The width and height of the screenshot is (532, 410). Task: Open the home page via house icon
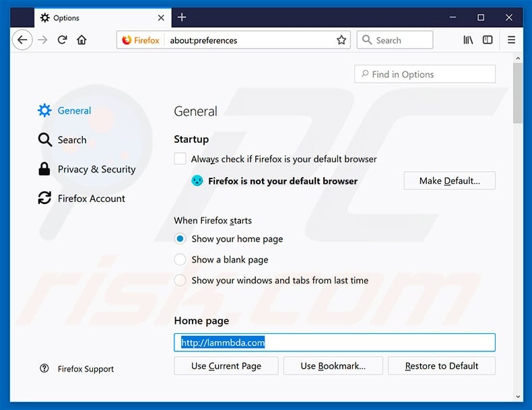coord(81,40)
